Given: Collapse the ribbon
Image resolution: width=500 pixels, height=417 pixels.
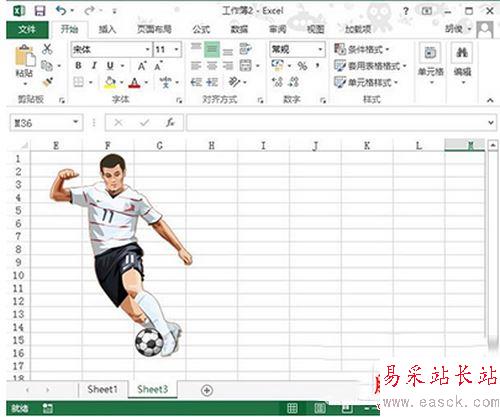Looking at the screenshot, I should pyautogui.click(x=490, y=100).
